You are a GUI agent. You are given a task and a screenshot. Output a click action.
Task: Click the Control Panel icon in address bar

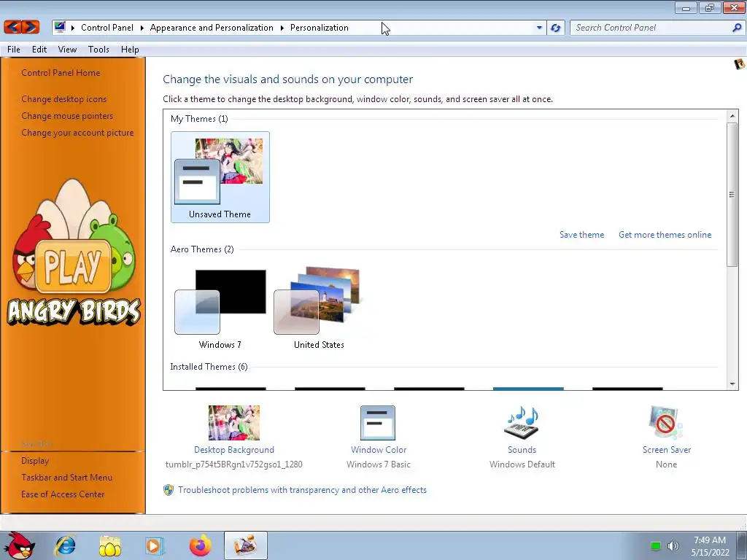60,27
